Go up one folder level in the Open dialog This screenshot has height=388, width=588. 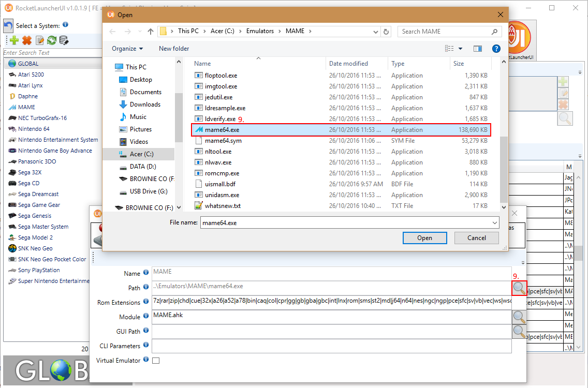coord(151,32)
